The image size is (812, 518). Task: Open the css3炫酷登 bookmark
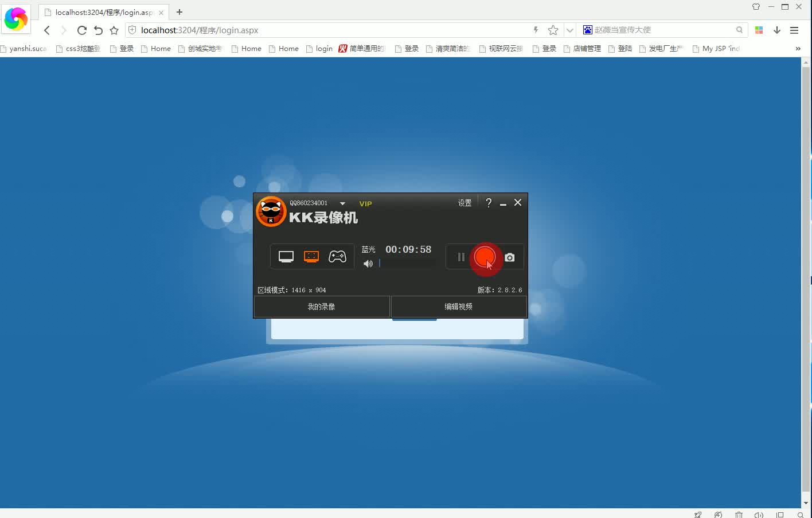coord(79,49)
